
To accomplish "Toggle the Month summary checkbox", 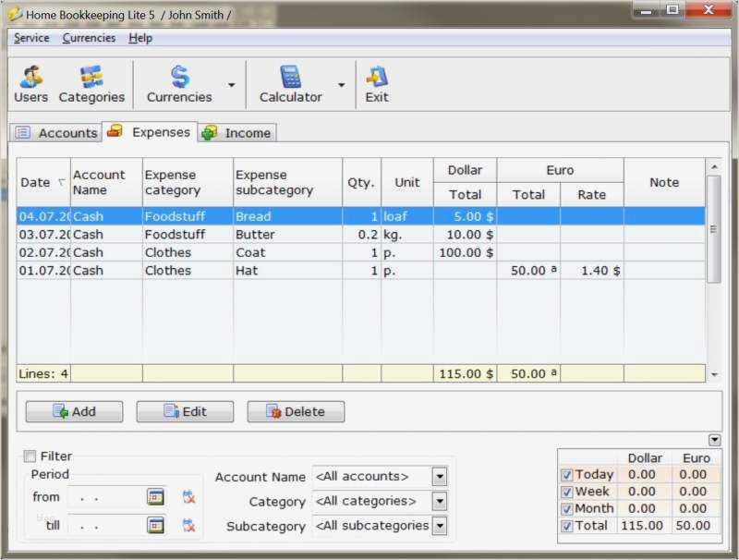I will point(567,508).
